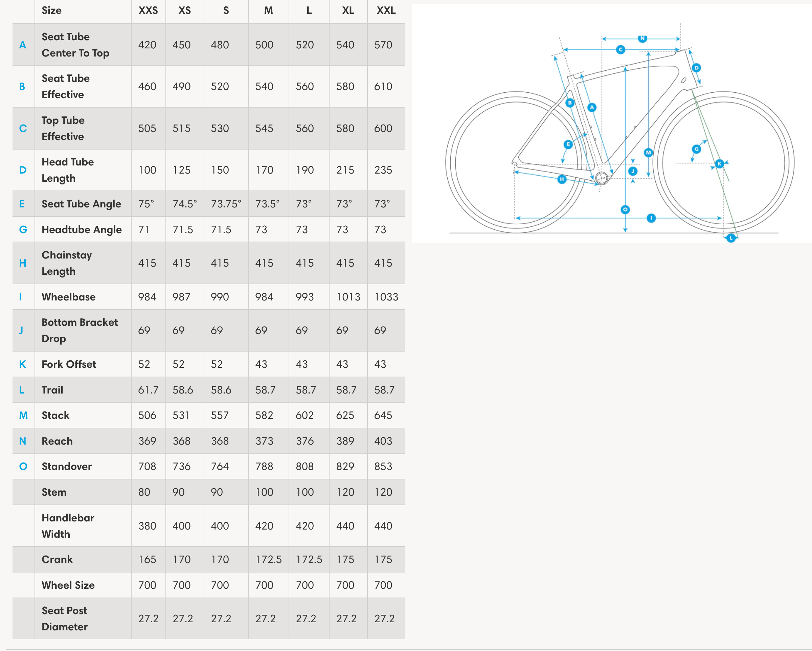Screen dimensions: 812x651
Task: Click the blue letter A in the table
Action: (23, 45)
